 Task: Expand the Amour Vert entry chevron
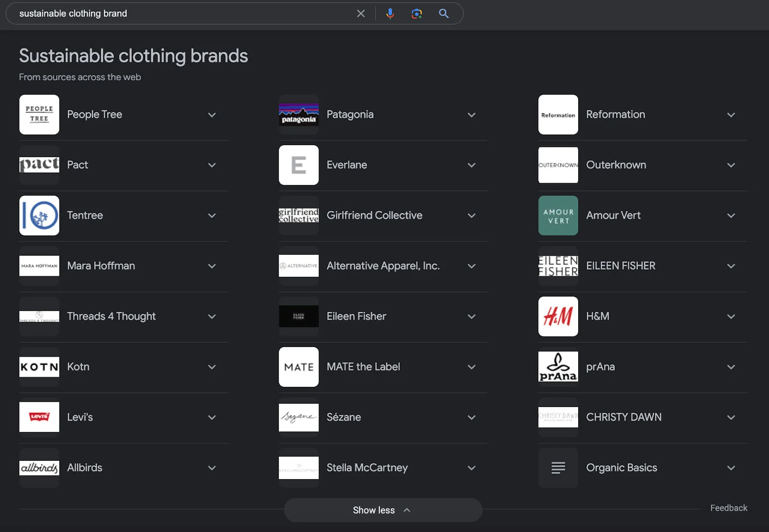[x=731, y=216]
